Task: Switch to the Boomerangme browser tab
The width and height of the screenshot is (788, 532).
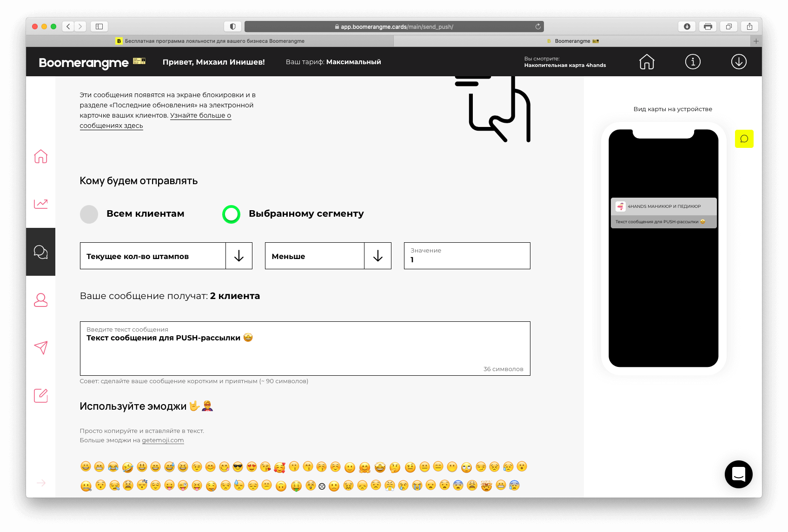Action: [573, 41]
